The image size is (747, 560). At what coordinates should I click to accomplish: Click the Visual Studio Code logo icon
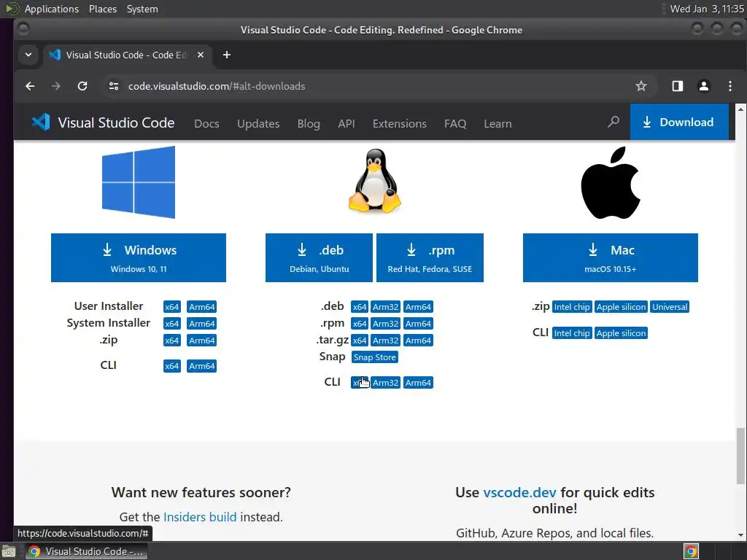41,122
